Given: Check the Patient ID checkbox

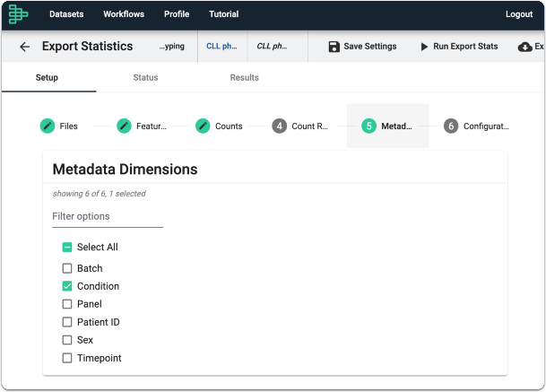Looking at the screenshot, I should (x=67, y=322).
